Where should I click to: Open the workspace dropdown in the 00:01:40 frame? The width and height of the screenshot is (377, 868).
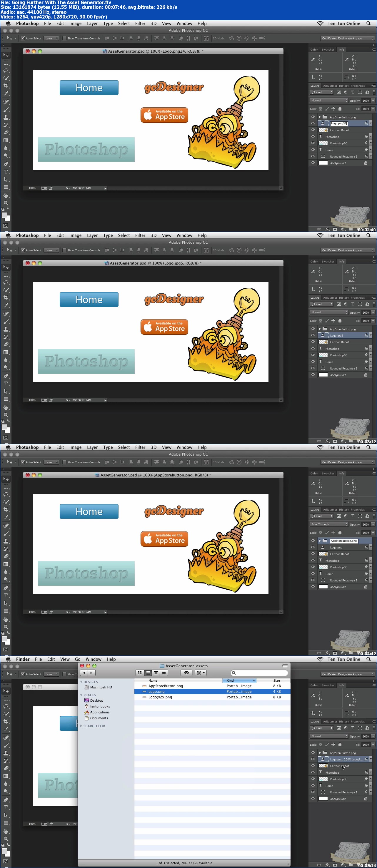(x=347, y=39)
